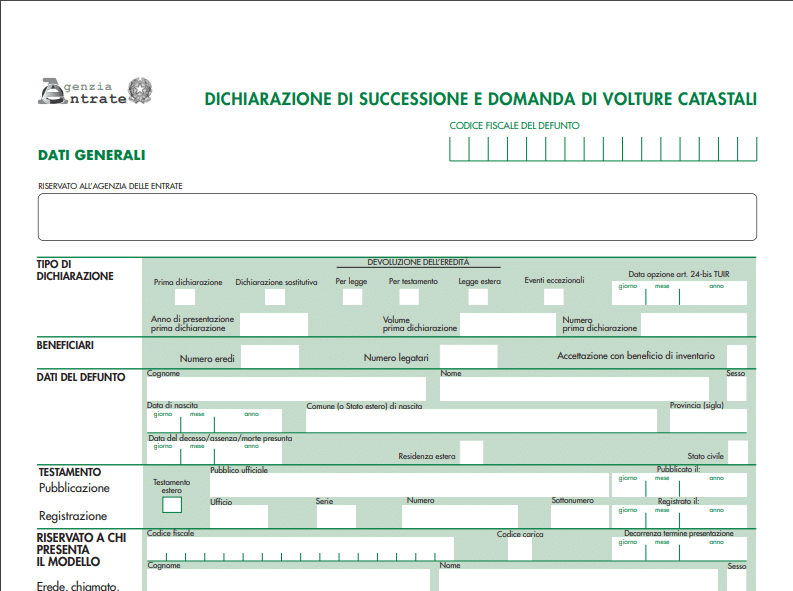793x591 pixels.
Task: Click the Agenzia Entrate logo
Action: tap(95, 92)
